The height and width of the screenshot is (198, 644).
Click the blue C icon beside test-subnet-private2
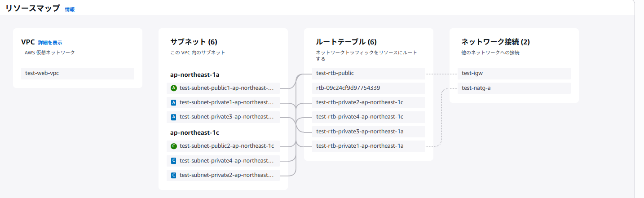[x=174, y=175]
